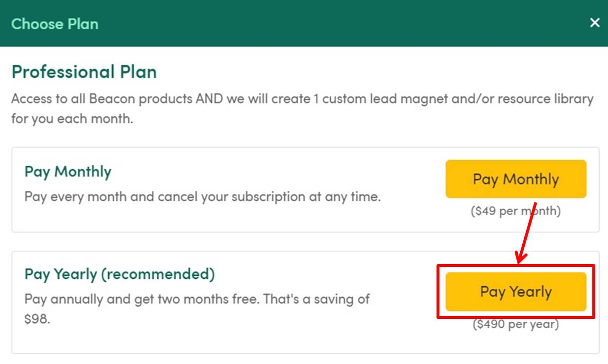The width and height of the screenshot is (608, 364).
Task: Click the Pay Monthly section heading
Action: [x=68, y=171]
